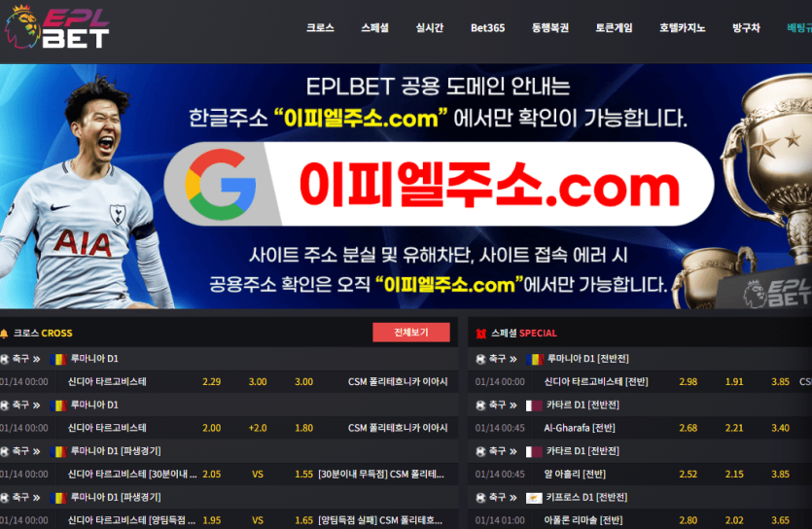Click team name Al-Gharafa [전반]
Screen dimensions: 812x529
point(580,428)
